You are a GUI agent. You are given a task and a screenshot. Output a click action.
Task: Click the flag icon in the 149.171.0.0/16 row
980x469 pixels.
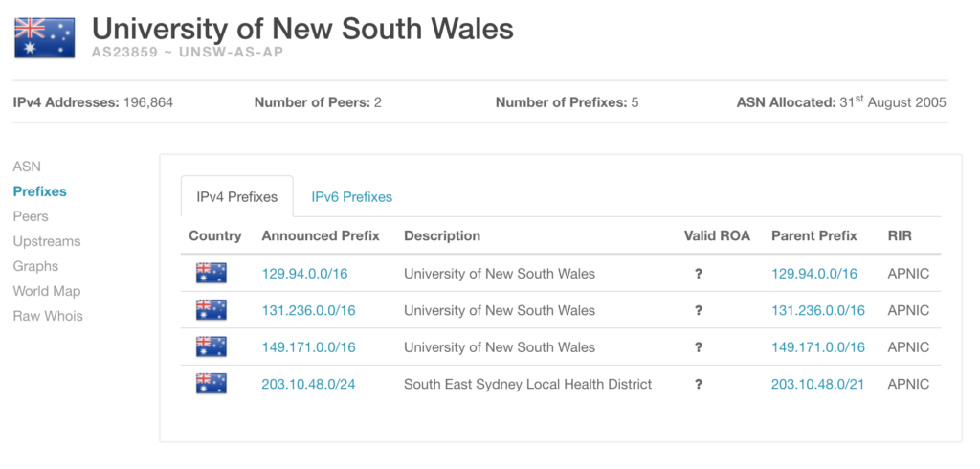(x=212, y=347)
